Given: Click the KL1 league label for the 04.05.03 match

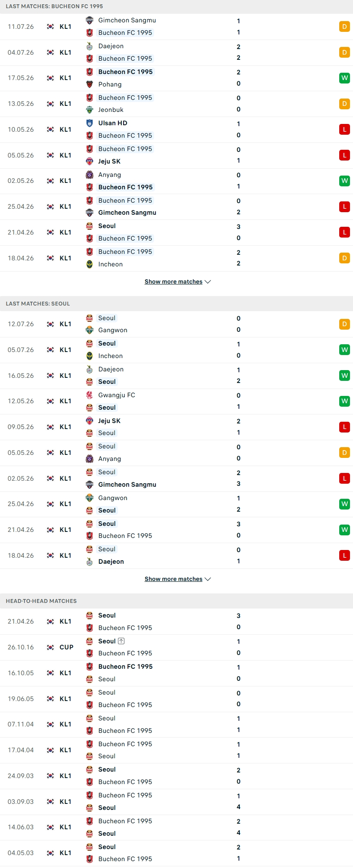Looking at the screenshot, I should (x=65, y=853).
